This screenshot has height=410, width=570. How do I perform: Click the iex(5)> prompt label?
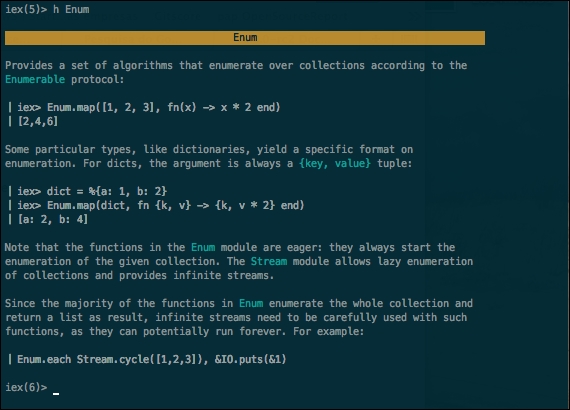coord(26,9)
